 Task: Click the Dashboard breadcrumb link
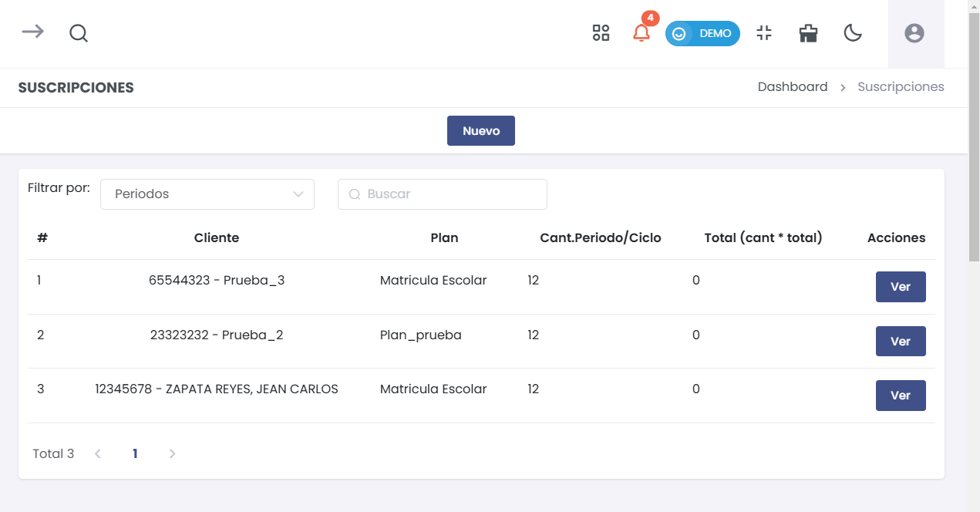coord(792,87)
